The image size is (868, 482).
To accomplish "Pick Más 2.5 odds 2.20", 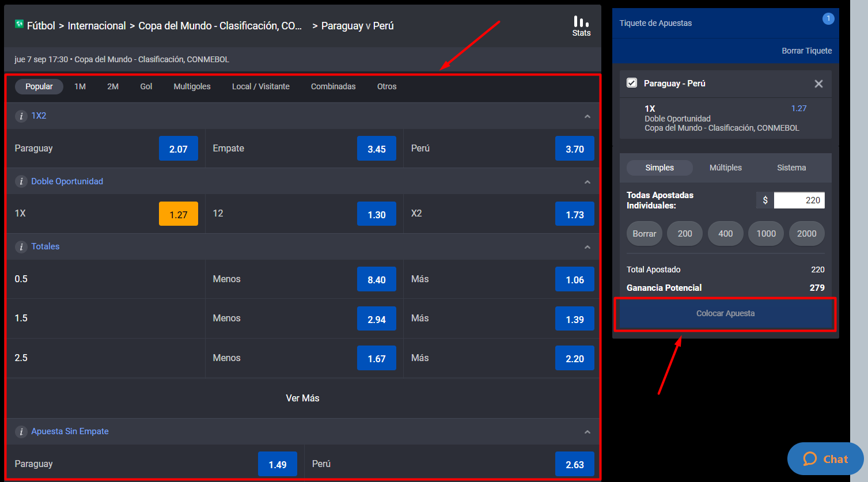I will (575, 358).
